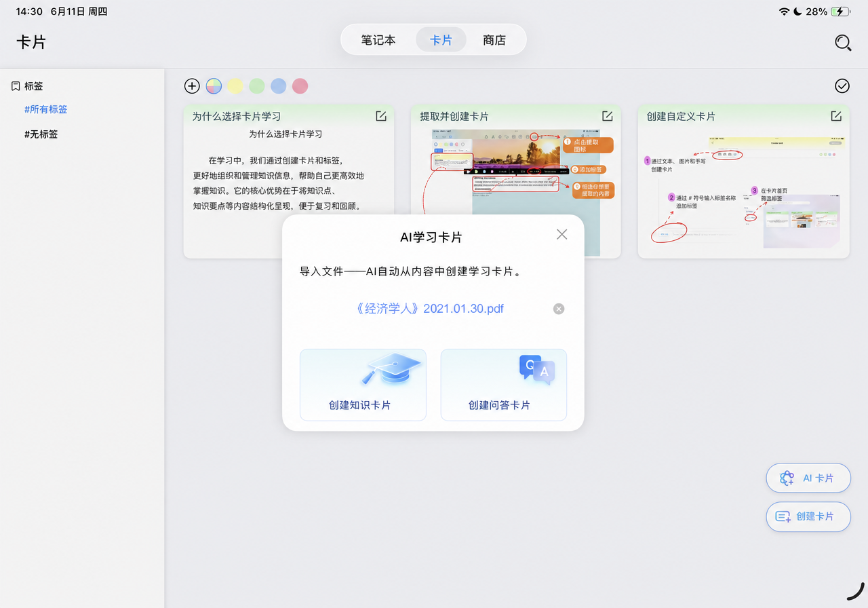Tap the 6月11日 周四 date
This screenshot has height=608, width=868.
79,12
